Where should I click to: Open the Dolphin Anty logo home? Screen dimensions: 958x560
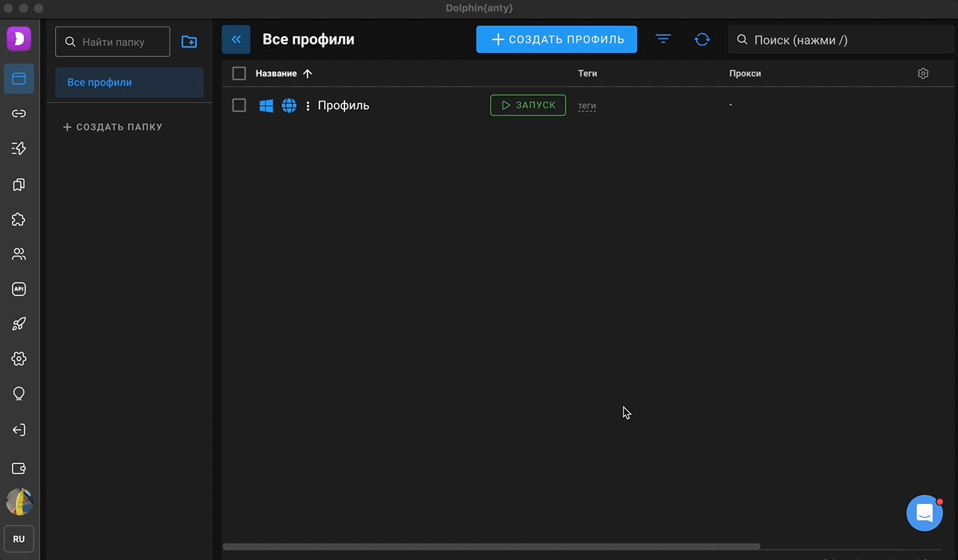19,39
